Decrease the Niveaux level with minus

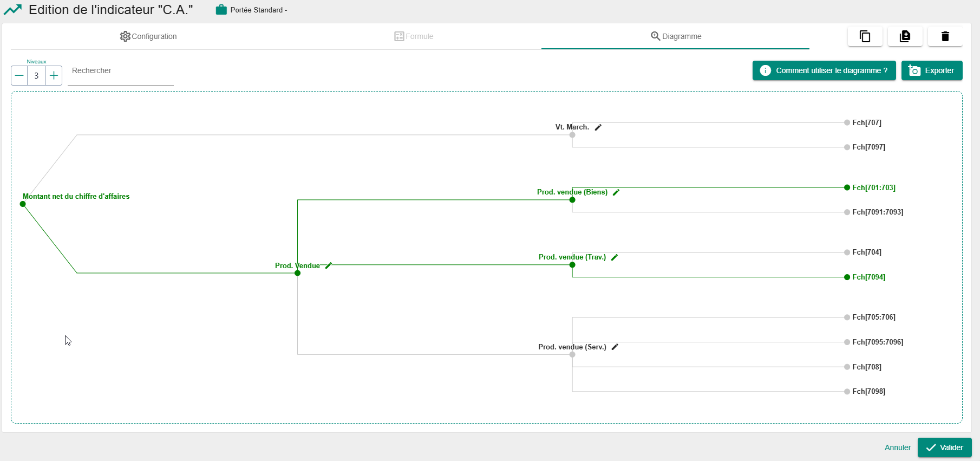tap(19, 75)
